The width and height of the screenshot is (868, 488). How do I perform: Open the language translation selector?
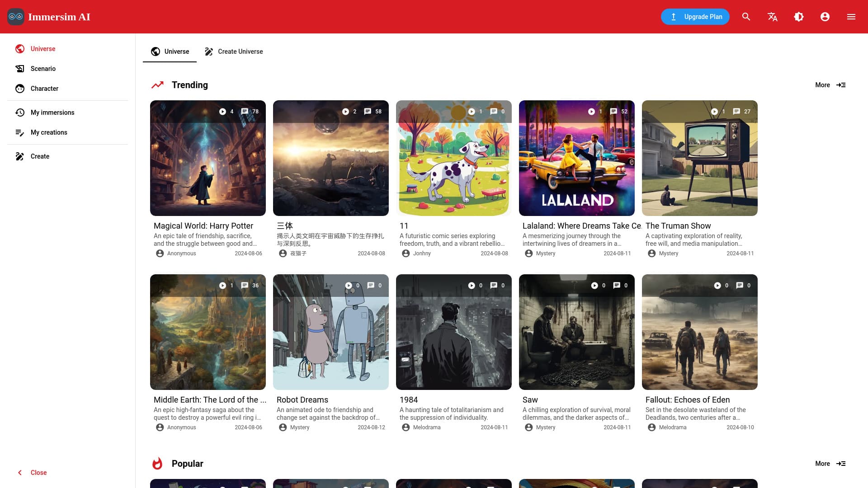772,17
